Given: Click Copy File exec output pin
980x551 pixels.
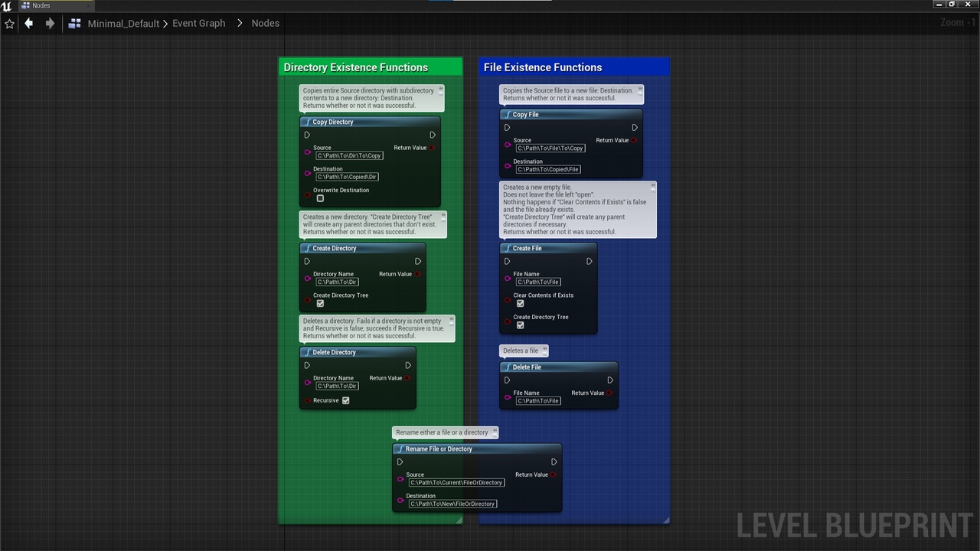Looking at the screenshot, I should tap(635, 127).
